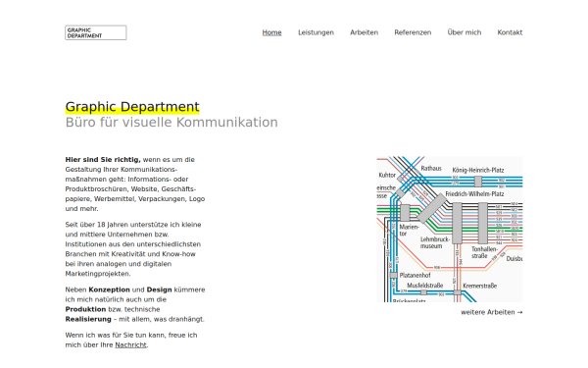Click the Platanenhof station label
Image resolution: width=588 pixels, height=368 pixels.
(415, 275)
